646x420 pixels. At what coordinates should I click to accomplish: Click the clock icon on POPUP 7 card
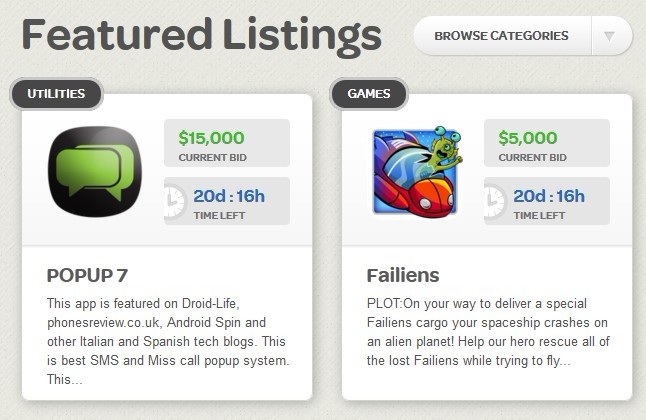coord(172,200)
